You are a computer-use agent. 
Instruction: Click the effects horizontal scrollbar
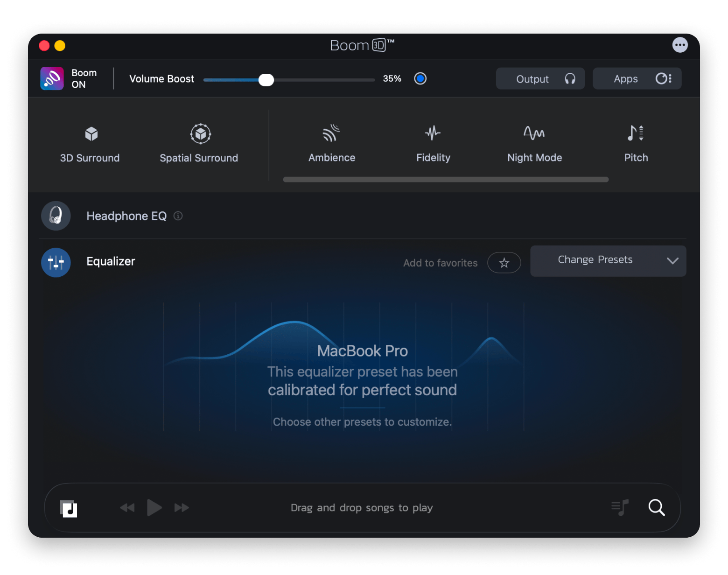(x=446, y=179)
